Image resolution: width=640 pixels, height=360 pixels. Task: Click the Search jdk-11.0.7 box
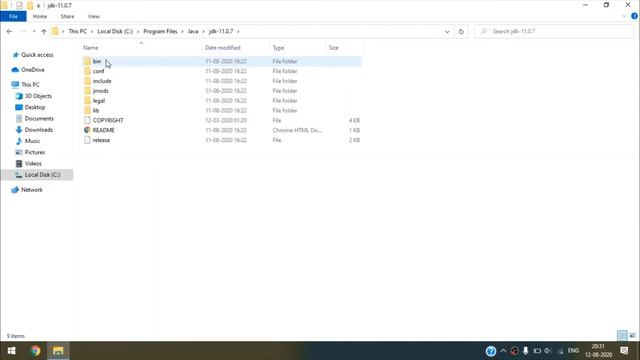554,31
